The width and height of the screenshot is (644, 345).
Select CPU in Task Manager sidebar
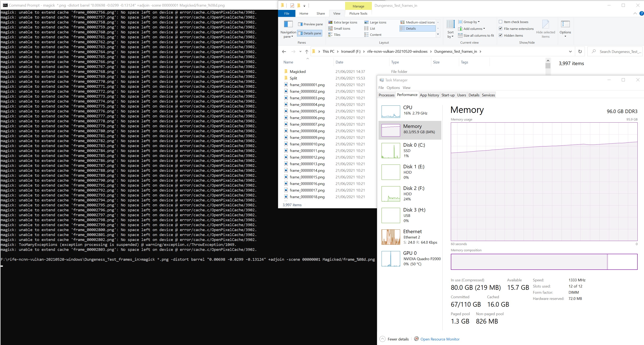coord(410,111)
